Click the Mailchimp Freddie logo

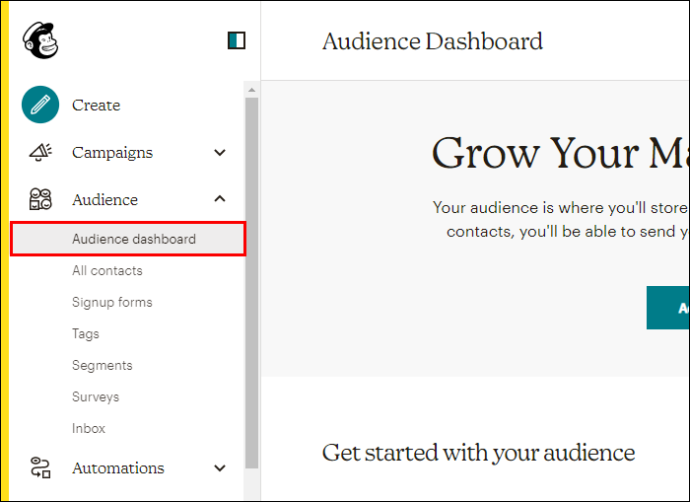point(40,40)
